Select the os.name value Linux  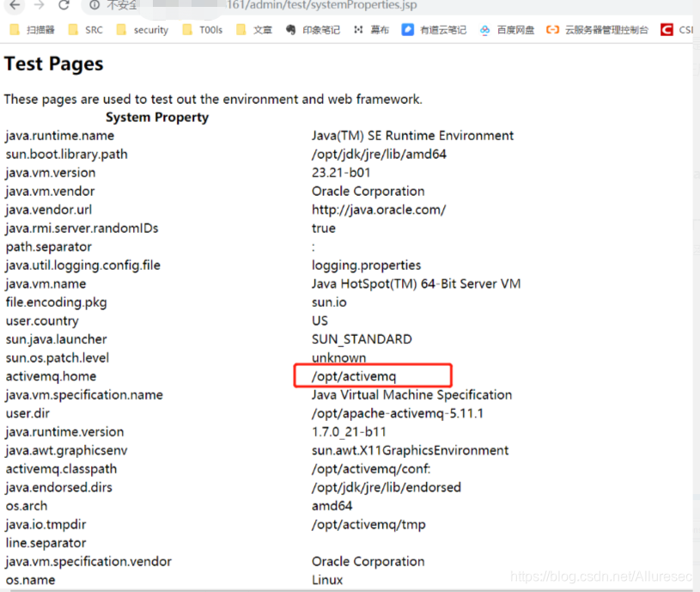[327, 580]
